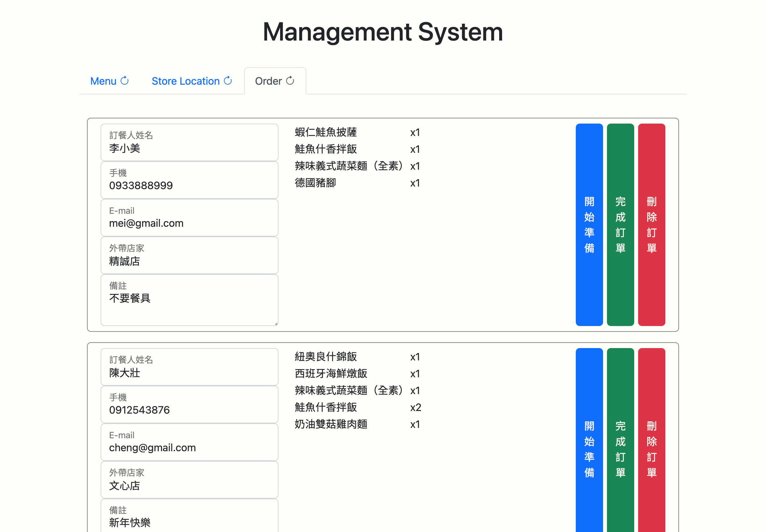
Task: Open the Store Location tab
Action: (x=186, y=81)
